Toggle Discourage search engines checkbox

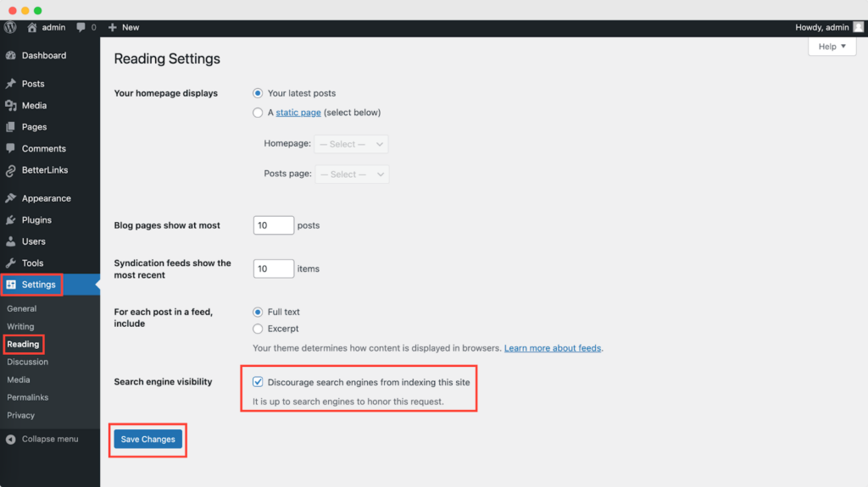click(x=258, y=382)
